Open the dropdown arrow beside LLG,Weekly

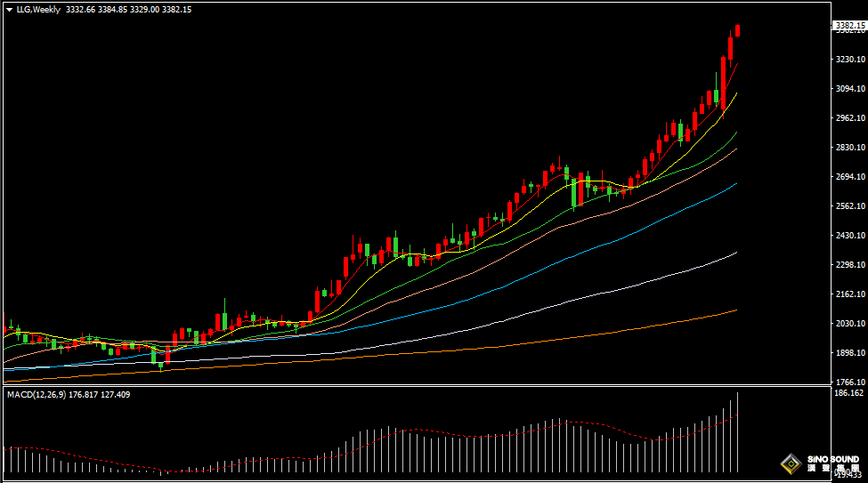(x=9, y=10)
